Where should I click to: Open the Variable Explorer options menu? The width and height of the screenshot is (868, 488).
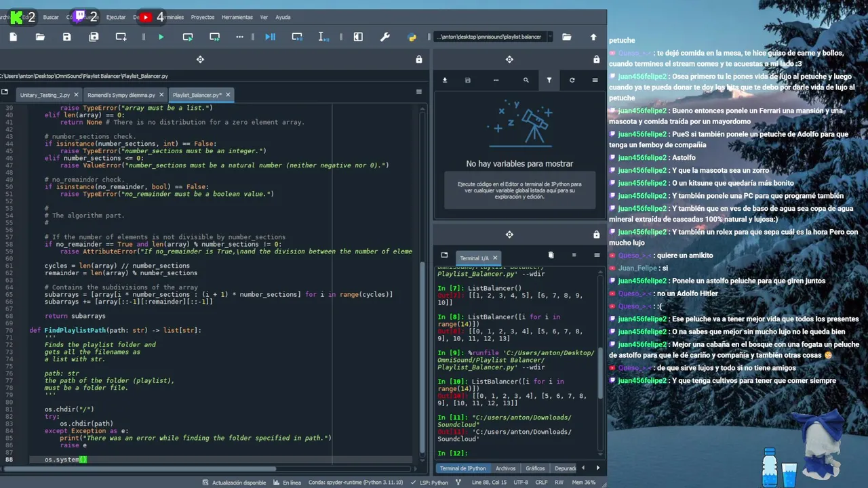[595, 80]
